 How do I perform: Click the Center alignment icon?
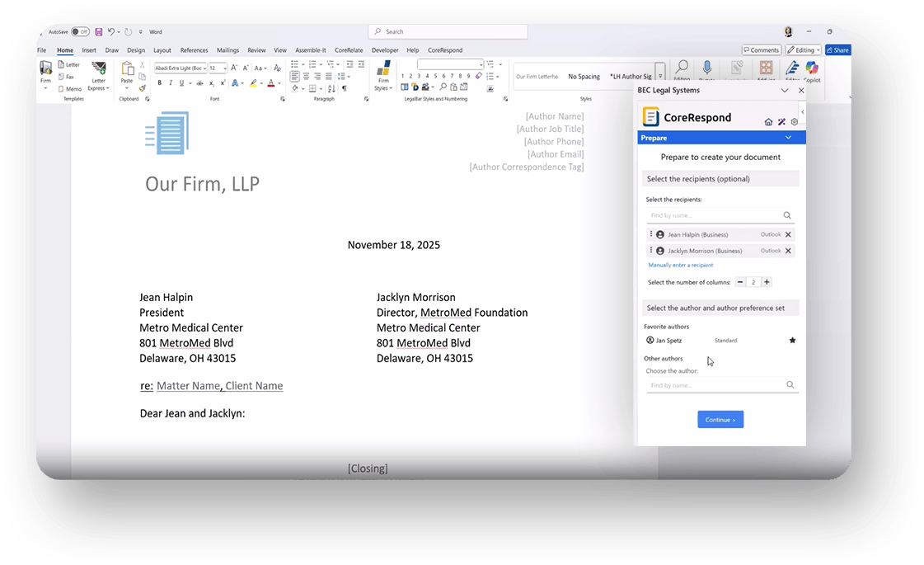(x=306, y=77)
